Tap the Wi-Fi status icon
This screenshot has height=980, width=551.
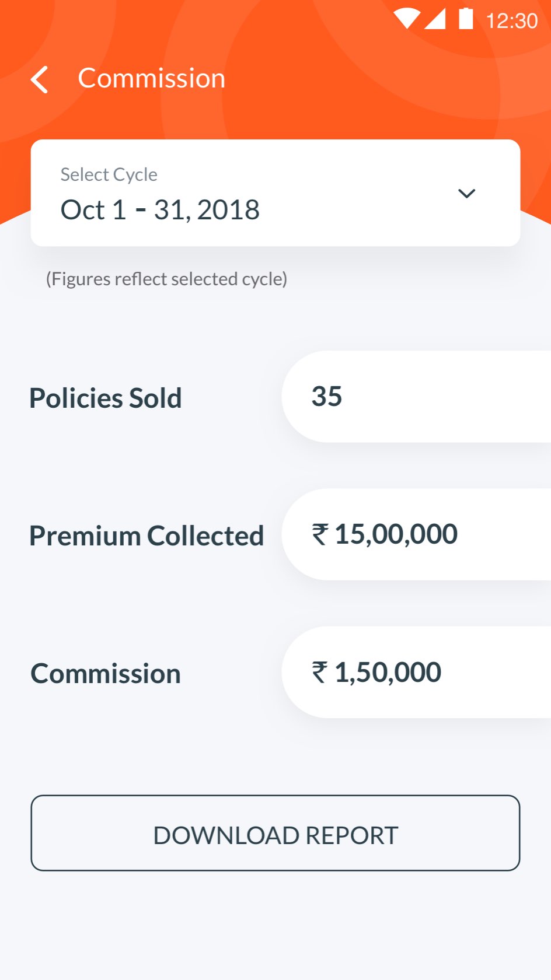coord(406,19)
